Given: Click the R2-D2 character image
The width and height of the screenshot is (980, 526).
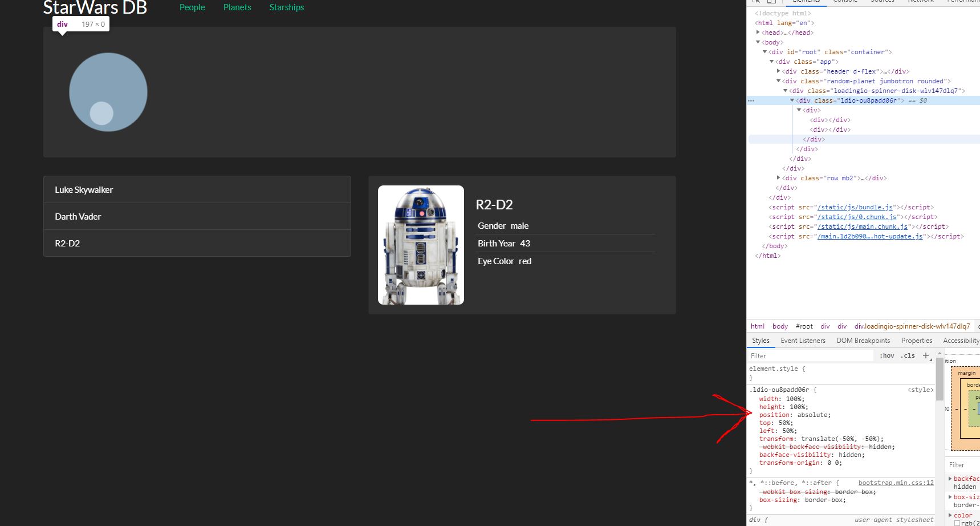Looking at the screenshot, I should [x=421, y=245].
